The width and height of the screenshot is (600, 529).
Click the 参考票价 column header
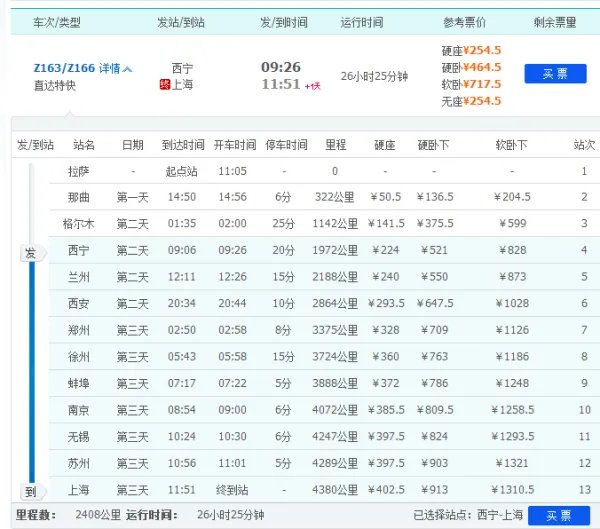pyautogui.click(x=464, y=23)
